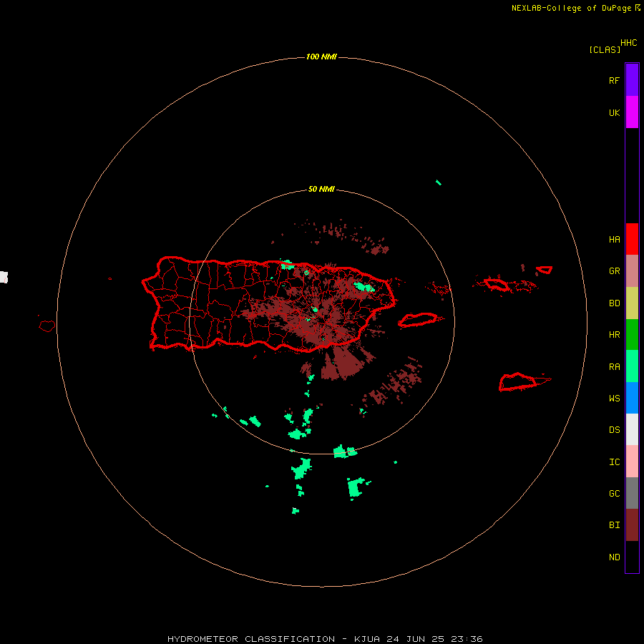The image size is (644, 644).
Task: Click the 100 NMI range ring label
Action: pyautogui.click(x=321, y=57)
